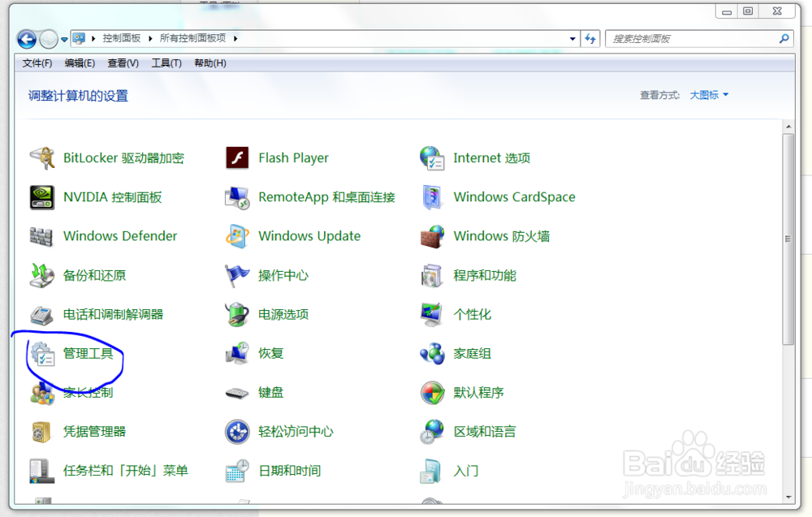This screenshot has width=812, height=517.
Task: Open 键盘 keyboard icon
Action: (237, 394)
